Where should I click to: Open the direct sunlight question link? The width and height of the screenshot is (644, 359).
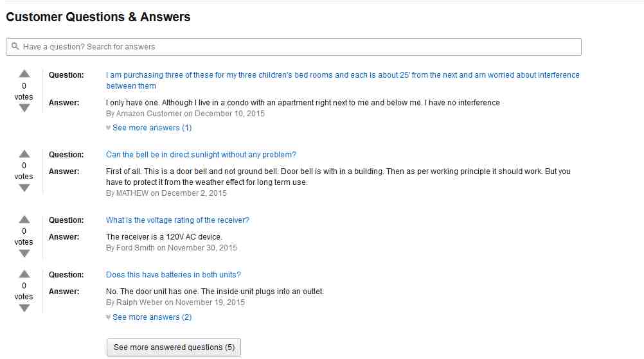tap(201, 155)
